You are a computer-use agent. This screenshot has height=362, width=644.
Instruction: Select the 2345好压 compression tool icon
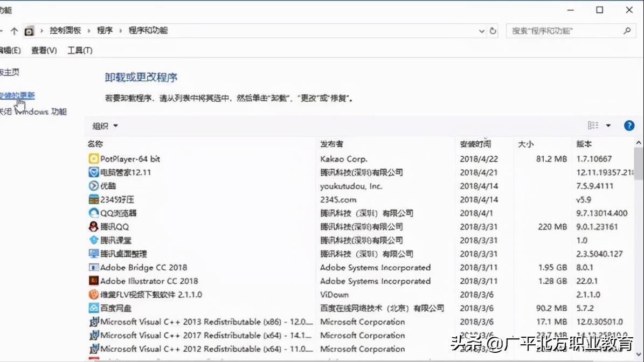pos(94,199)
